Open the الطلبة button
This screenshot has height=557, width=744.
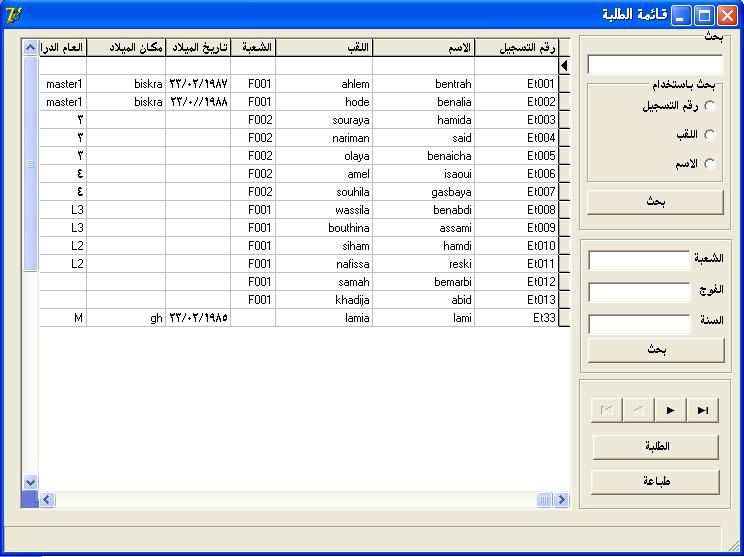656,447
